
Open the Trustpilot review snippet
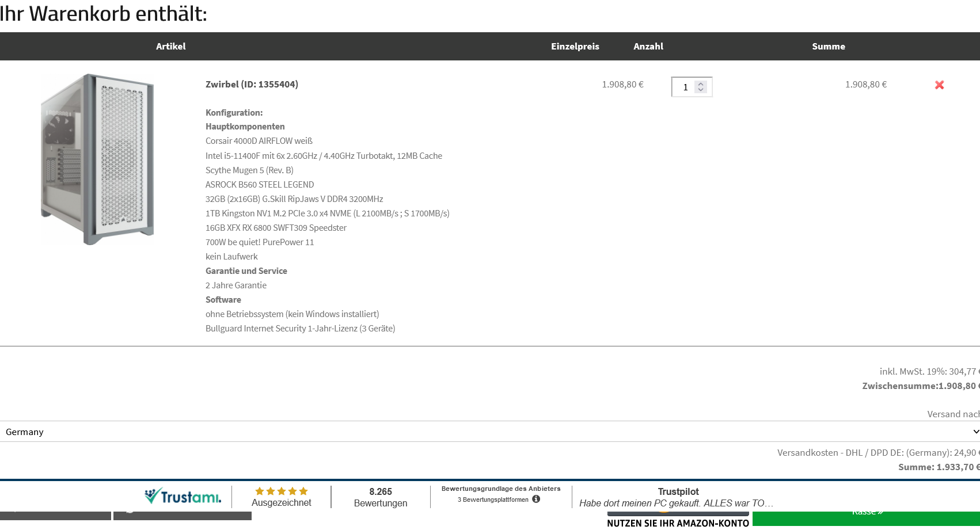coord(678,497)
